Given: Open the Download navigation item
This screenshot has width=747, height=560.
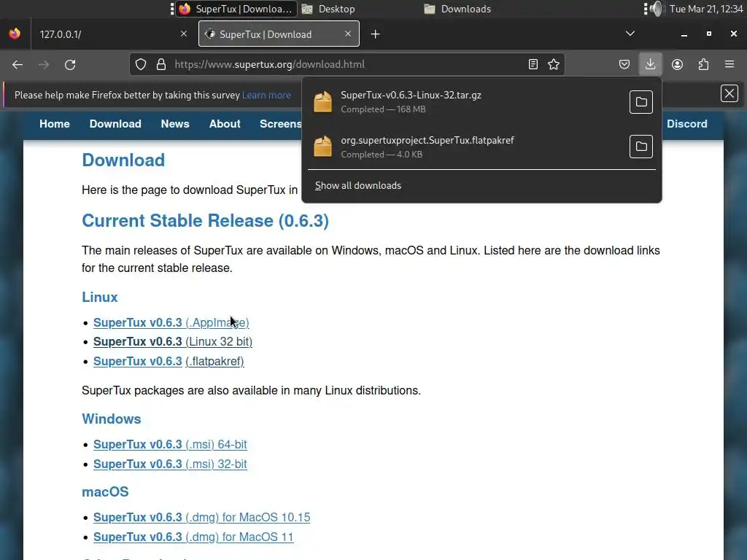Looking at the screenshot, I should click(115, 124).
